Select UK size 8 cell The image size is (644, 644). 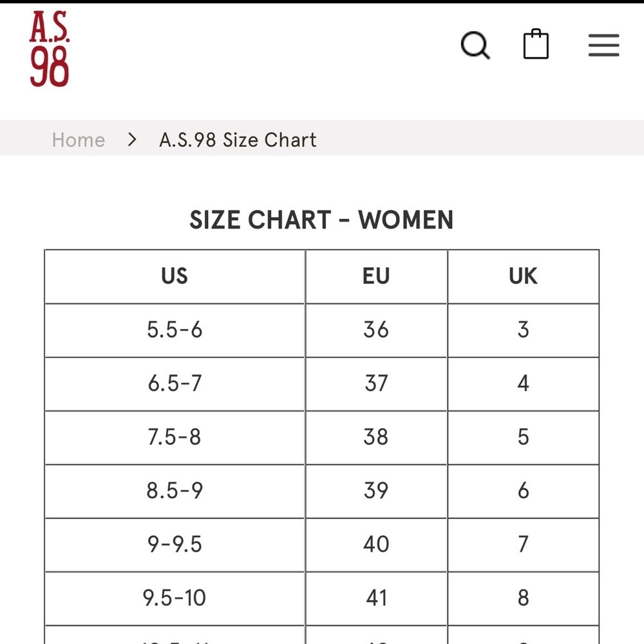pos(523,598)
